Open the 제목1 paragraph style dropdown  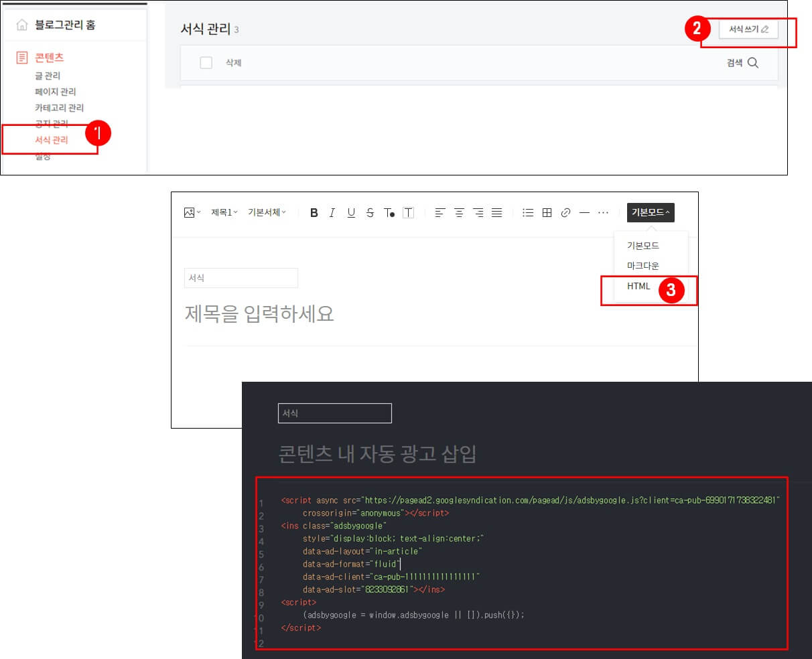point(224,212)
